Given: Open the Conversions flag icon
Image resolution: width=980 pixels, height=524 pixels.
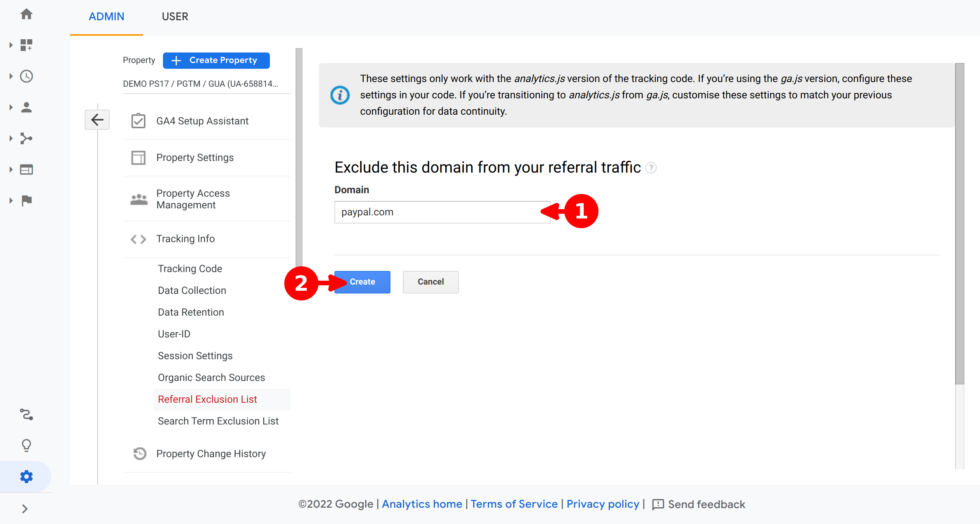Looking at the screenshot, I should click(26, 201).
